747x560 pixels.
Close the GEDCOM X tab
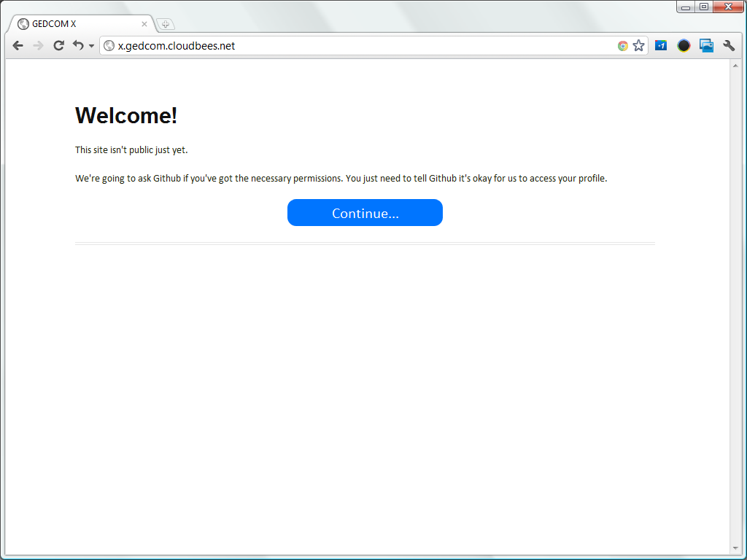[x=144, y=24]
